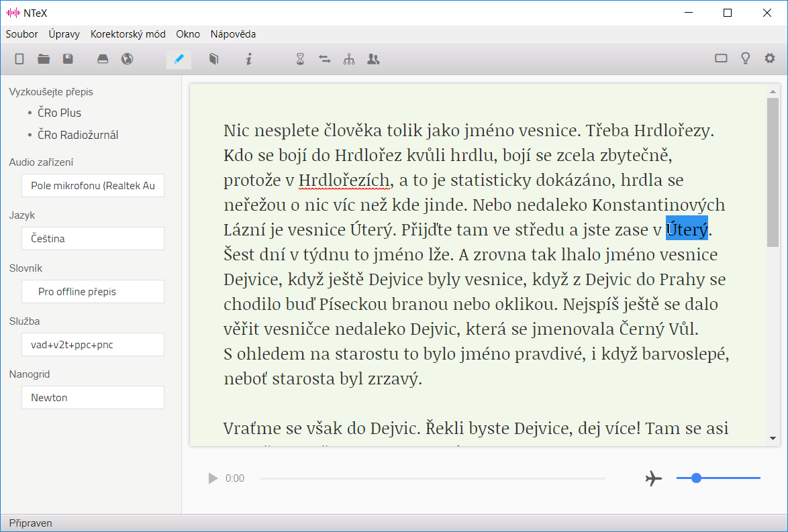Minimize the NTeX window

coord(689,13)
